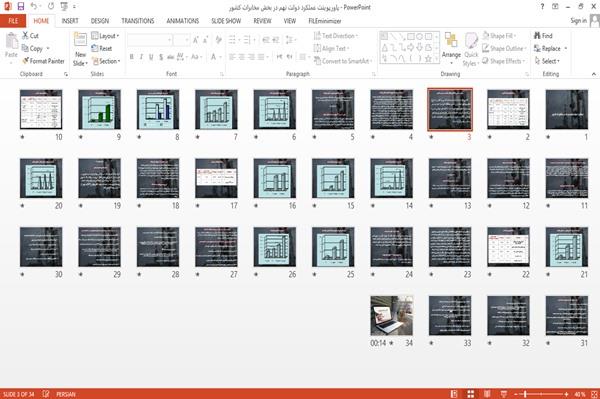The width and height of the screenshot is (600, 399).
Task: Click Shape Outline
Action: [x=504, y=48]
